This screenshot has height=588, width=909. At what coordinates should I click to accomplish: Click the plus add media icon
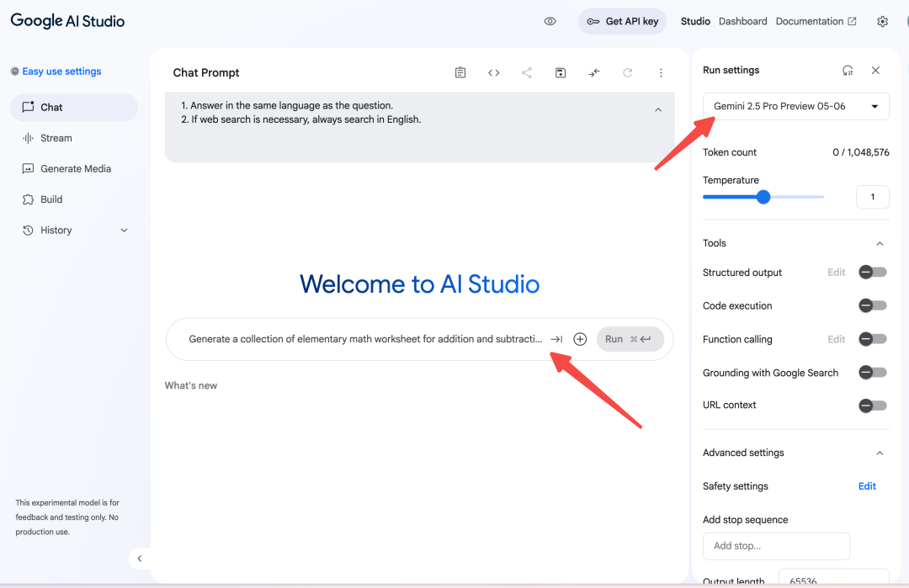click(580, 339)
